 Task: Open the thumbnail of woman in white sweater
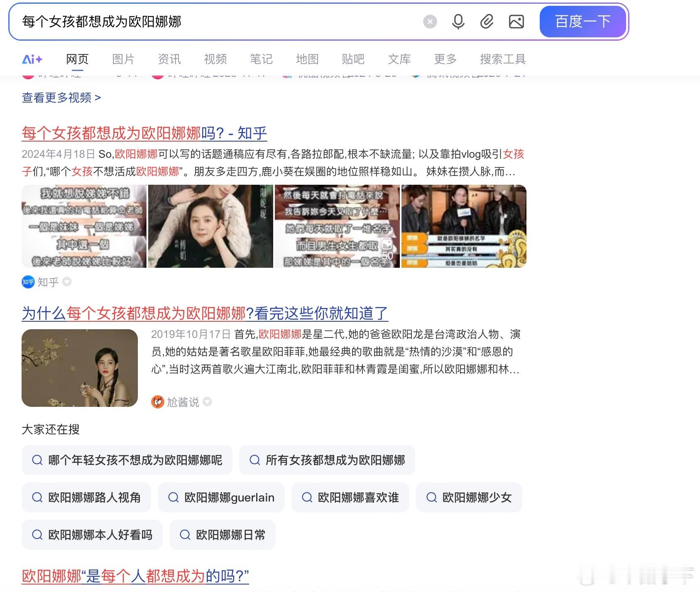tap(210, 226)
